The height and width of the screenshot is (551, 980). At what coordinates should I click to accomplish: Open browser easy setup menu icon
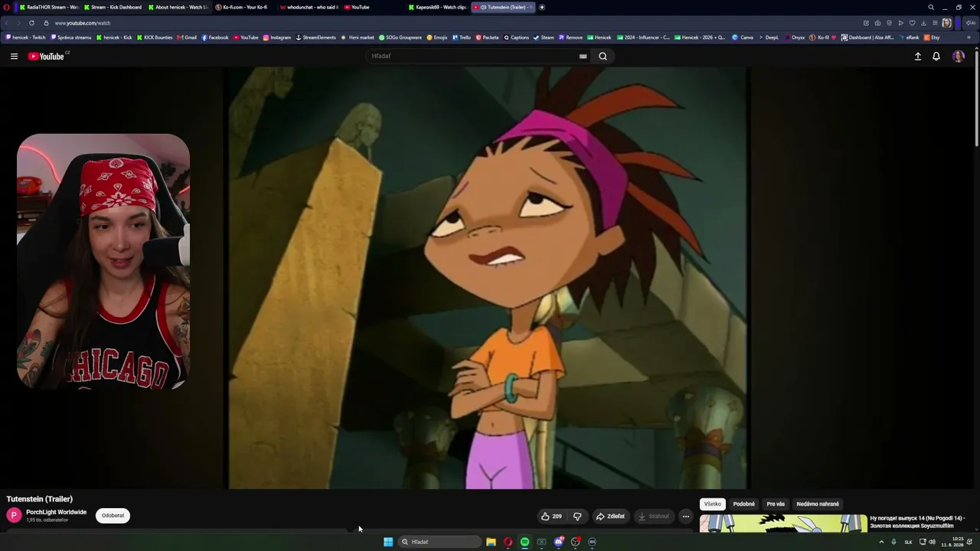tap(935, 23)
